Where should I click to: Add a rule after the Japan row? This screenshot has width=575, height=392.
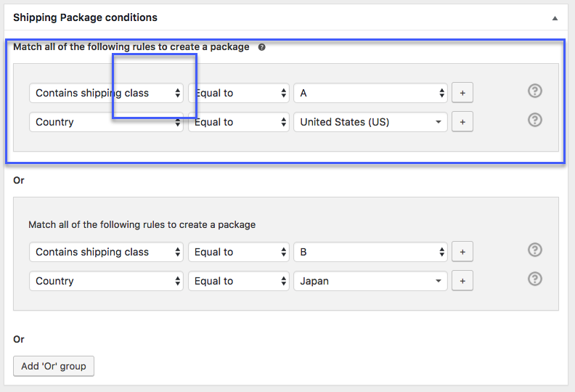coord(462,281)
